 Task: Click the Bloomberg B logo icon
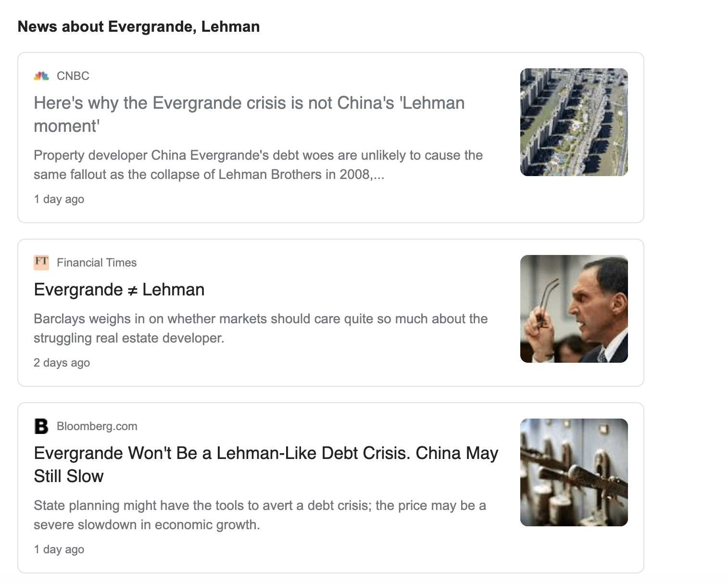pos(41,426)
